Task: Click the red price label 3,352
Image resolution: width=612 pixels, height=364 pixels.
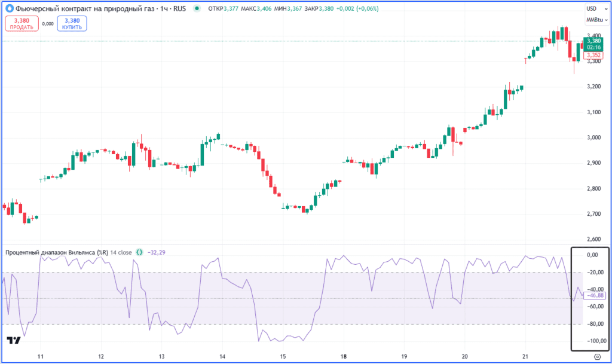Action: click(593, 56)
